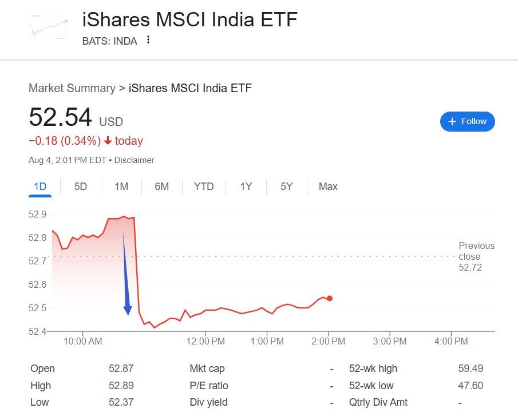Click the red down arrow next to today
Viewport: 518px width, 420px height.
(108, 141)
